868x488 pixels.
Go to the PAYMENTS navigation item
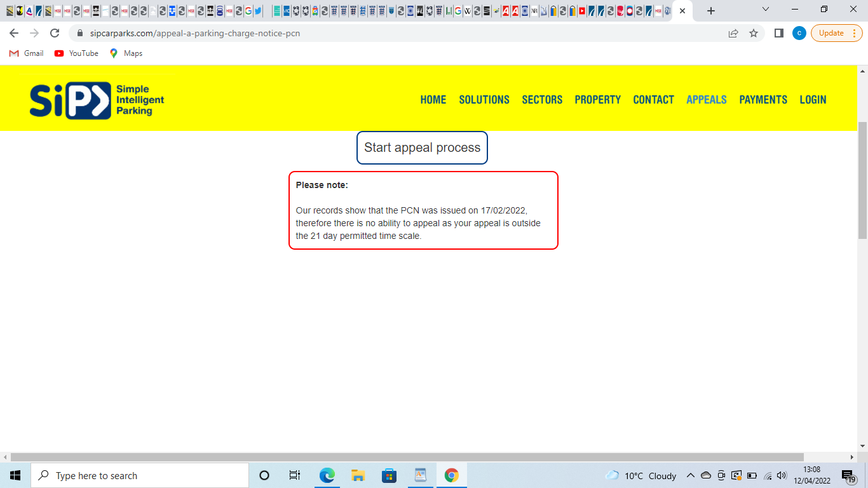[763, 100]
